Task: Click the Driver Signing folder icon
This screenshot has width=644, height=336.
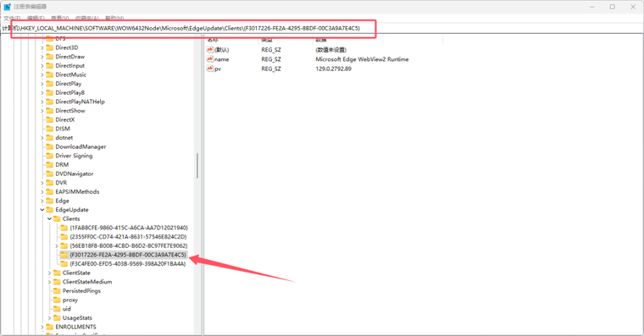Action: [50, 156]
